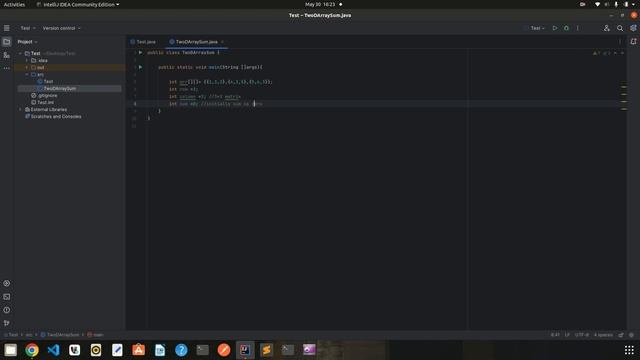Open Sublime Text from the dock
Image resolution: width=640 pixels, height=360 pixels.
(x=267, y=350)
